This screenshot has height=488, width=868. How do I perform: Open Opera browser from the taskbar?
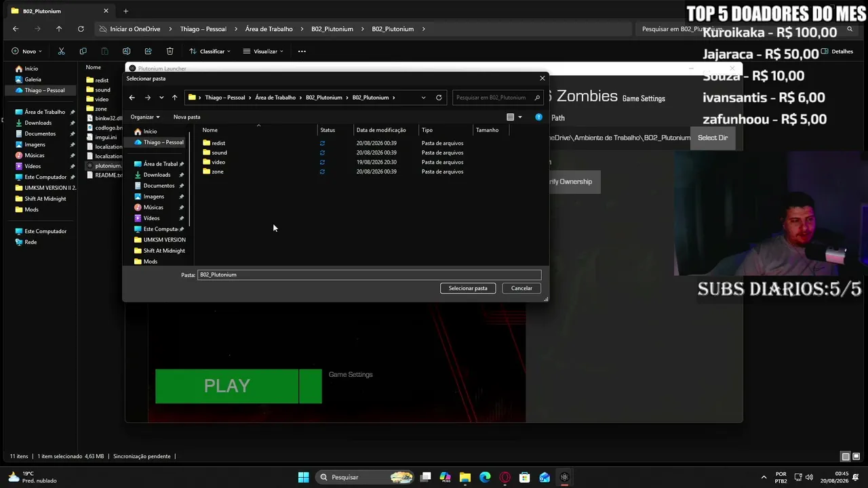[x=505, y=477]
